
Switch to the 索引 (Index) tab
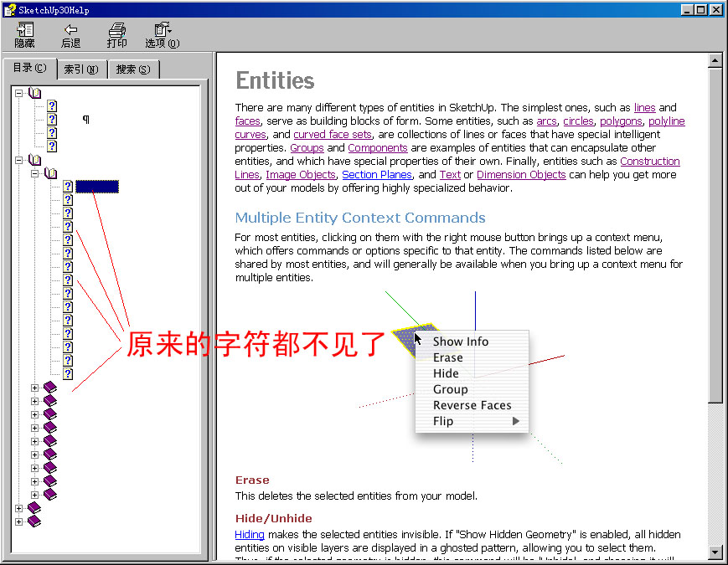[81, 69]
